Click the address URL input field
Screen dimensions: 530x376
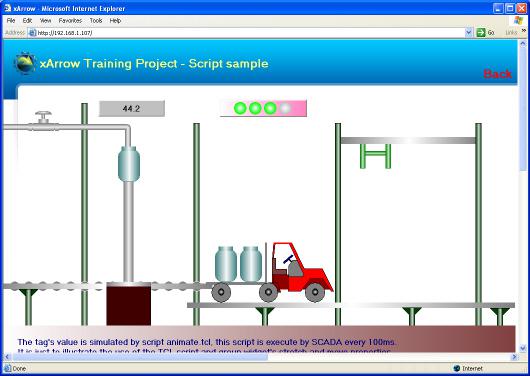pos(250,33)
